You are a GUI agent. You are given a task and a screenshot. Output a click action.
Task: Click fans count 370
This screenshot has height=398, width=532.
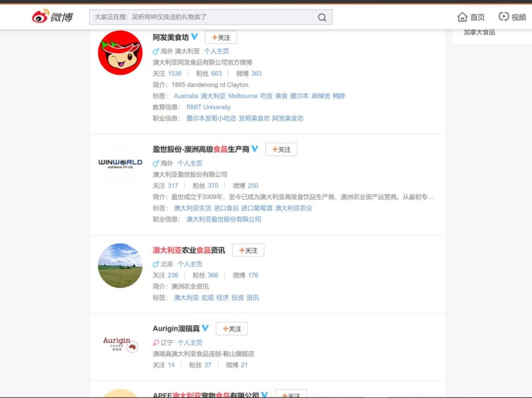213,186
